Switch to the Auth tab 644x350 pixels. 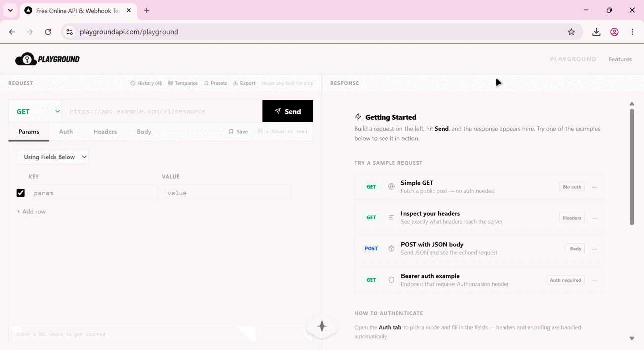66,132
